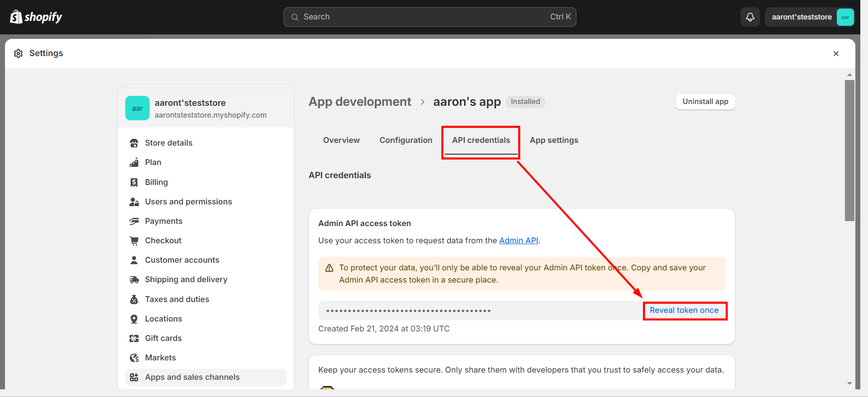Select Apps and sales channels
The image size is (868, 397).
[x=206, y=377]
